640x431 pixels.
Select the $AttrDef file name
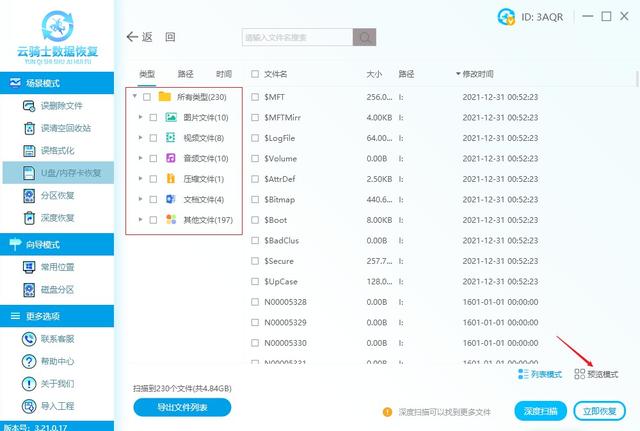tap(280, 179)
